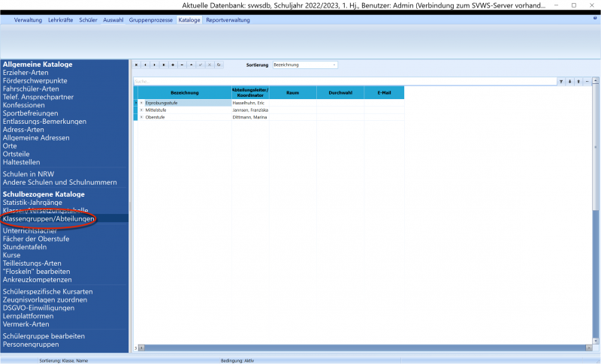The image size is (601, 364).
Task: Sort by E-Mail column header
Action: [384, 92]
